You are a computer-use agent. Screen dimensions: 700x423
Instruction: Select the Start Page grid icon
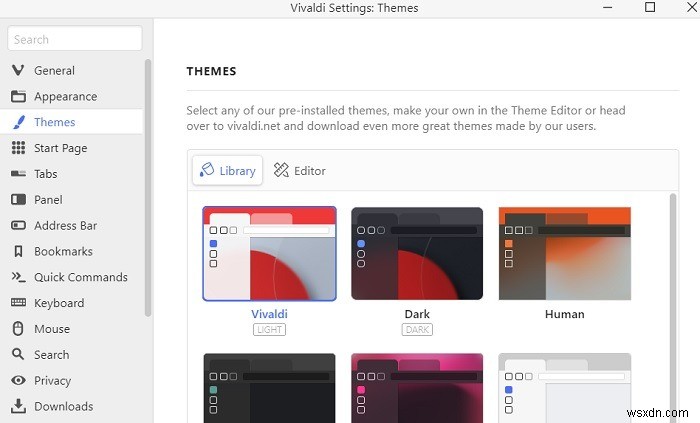point(18,148)
